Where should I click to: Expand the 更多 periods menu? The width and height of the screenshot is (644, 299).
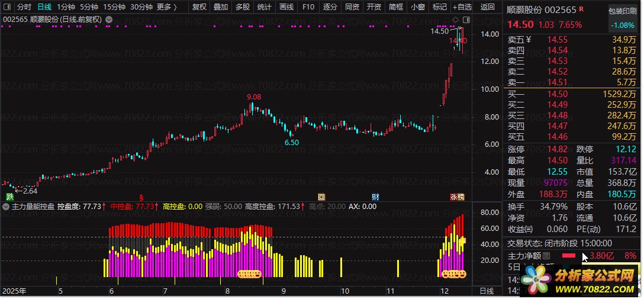click(167, 7)
